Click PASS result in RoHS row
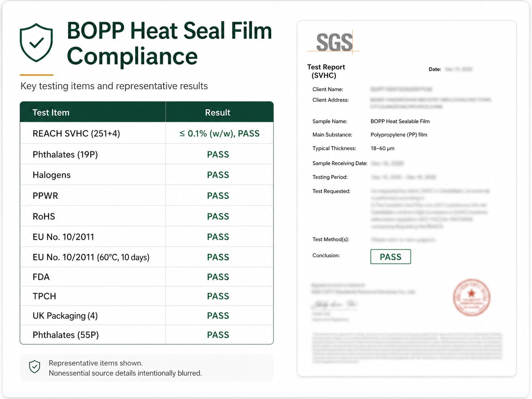 click(218, 217)
